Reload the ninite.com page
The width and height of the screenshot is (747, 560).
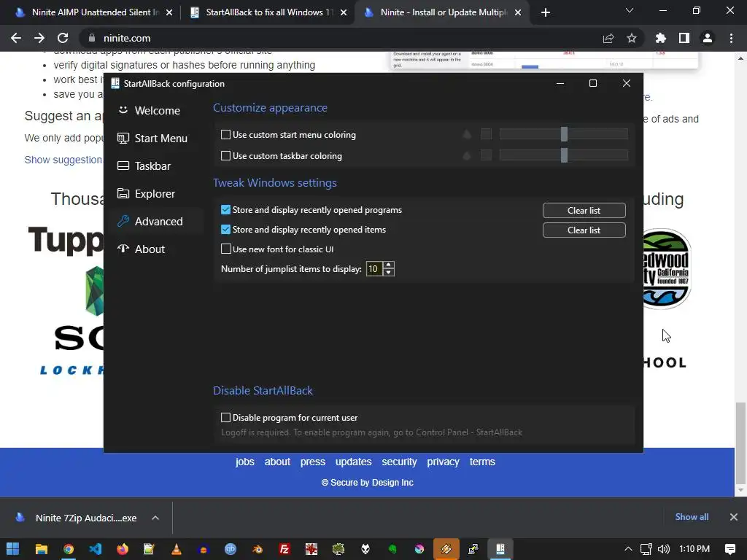tap(63, 38)
